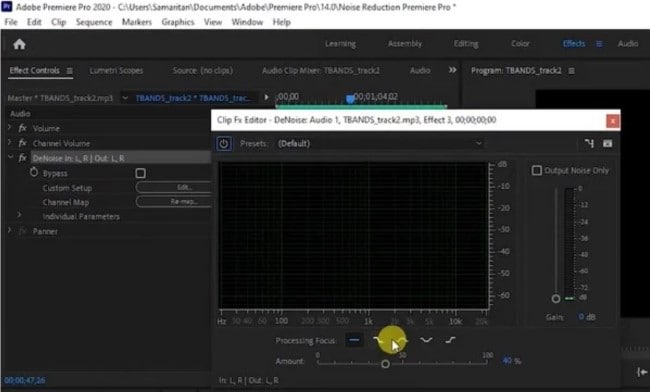The width and height of the screenshot is (650, 392).
Task: Open the Help menu
Action: (x=281, y=22)
